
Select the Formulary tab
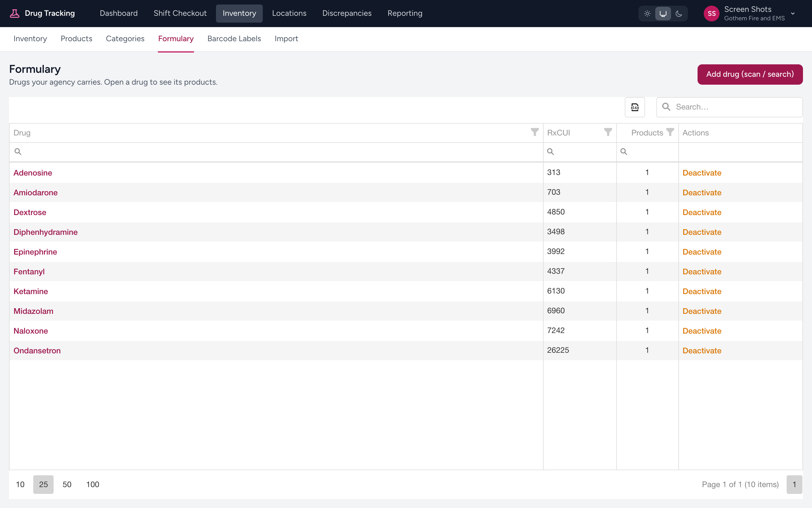[x=176, y=39]
